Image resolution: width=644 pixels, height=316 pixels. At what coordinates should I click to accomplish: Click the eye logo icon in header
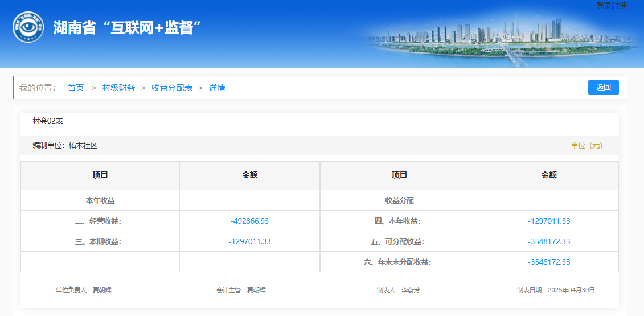point(28,27)
